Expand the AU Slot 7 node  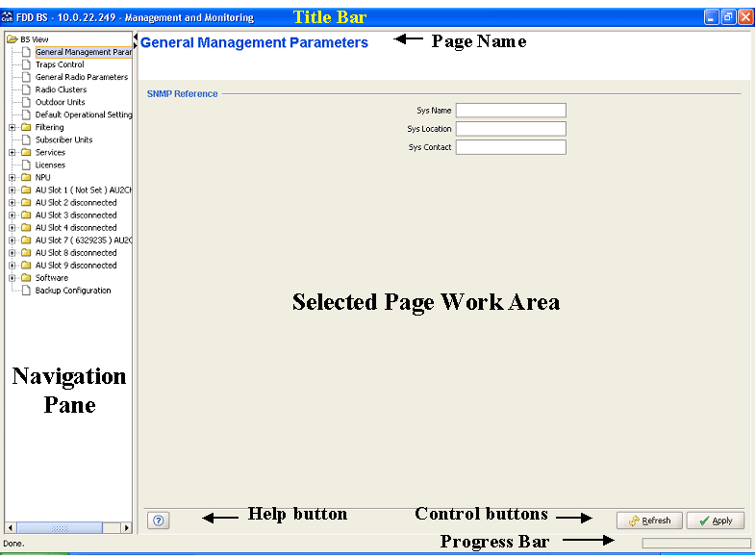pos(13,241)
